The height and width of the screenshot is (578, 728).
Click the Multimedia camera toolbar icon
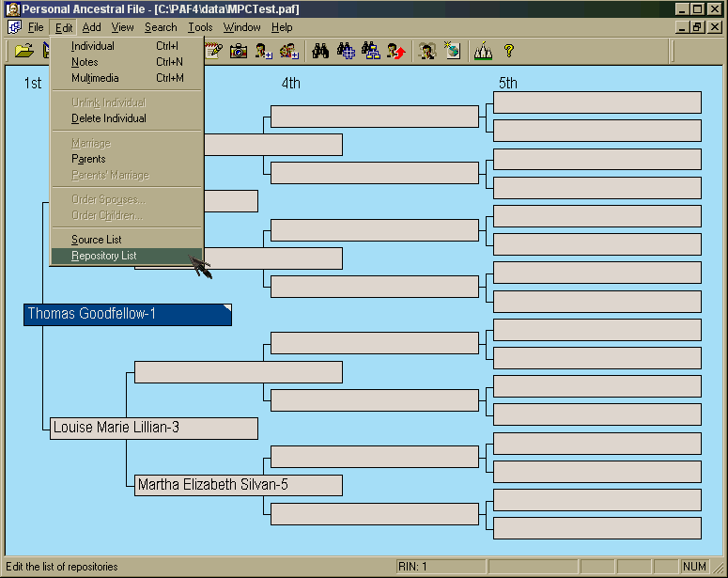(x=239, y=51)
